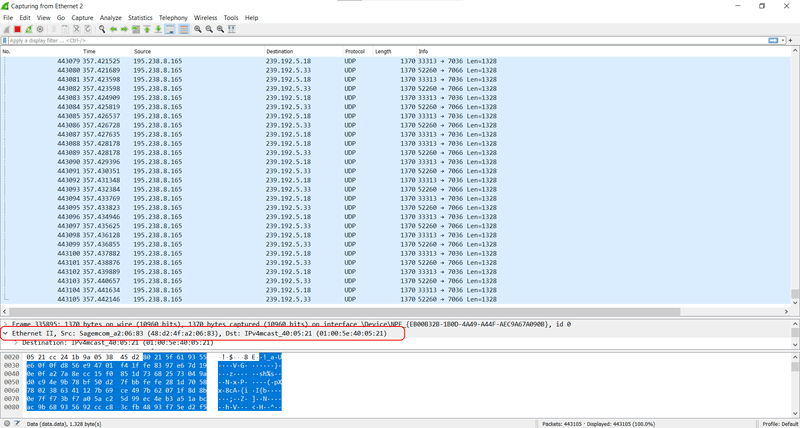Open the Telephony menu
800x428 pixels.
click(173, 17)
